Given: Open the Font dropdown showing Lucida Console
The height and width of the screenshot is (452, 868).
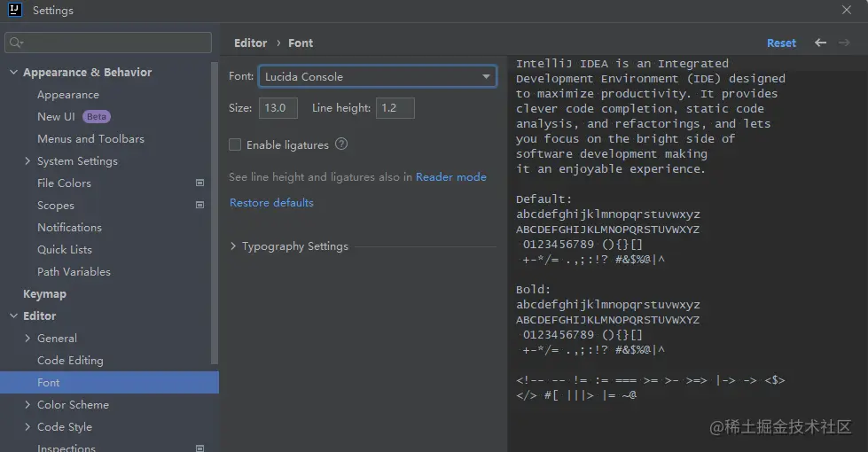Looking at the screenshot, I should pyautogui.click(x=377, y=77).
